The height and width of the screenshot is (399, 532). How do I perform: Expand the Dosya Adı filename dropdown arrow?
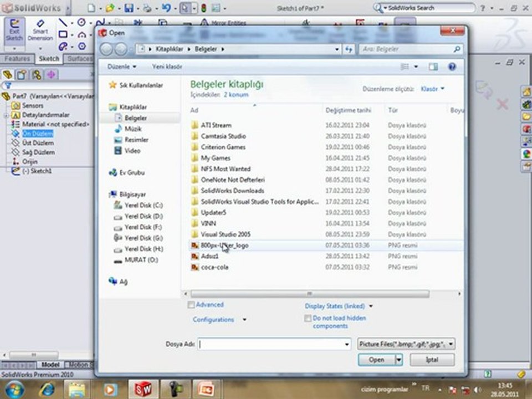click(x=347, y=344)
